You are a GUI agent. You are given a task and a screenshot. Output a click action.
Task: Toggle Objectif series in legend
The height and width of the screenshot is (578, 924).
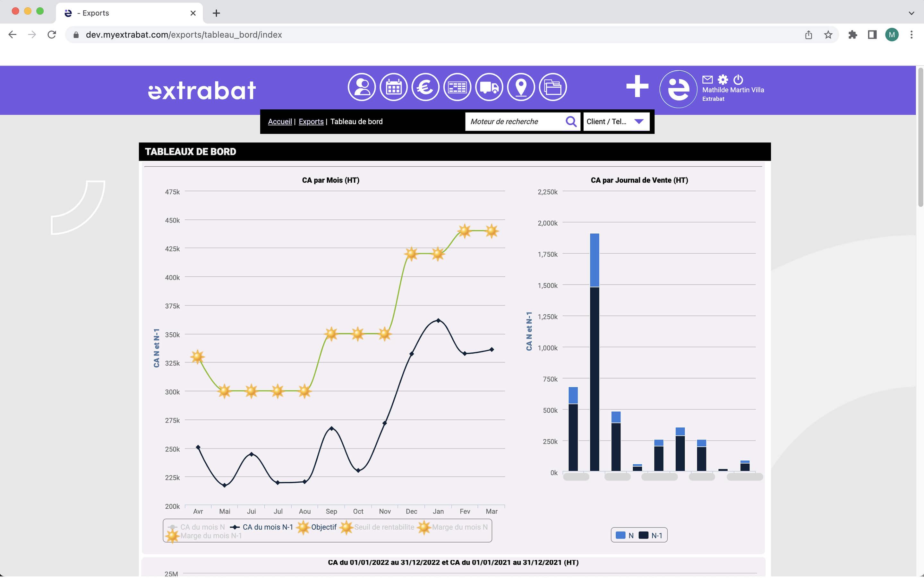[x=317, y=527]
